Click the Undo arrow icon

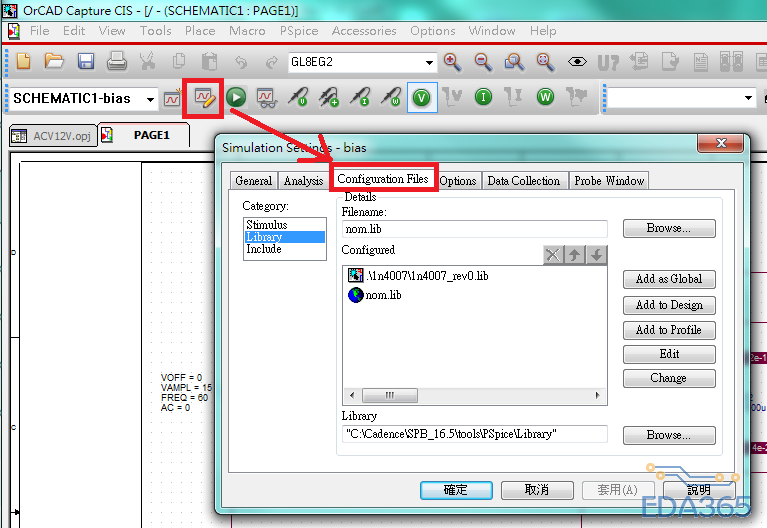[241, 62]
